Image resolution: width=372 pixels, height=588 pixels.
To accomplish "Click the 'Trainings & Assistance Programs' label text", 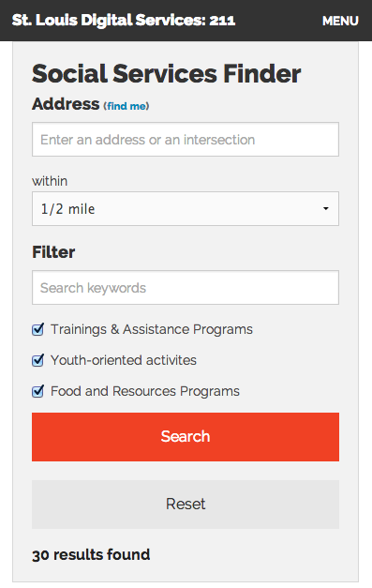I will (152, 329).
